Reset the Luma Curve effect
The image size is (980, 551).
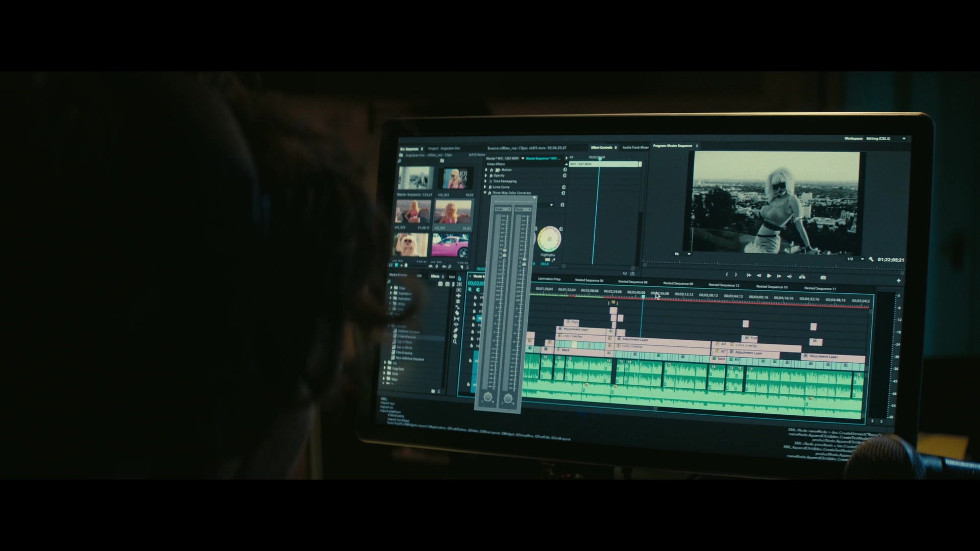point(563,187)
